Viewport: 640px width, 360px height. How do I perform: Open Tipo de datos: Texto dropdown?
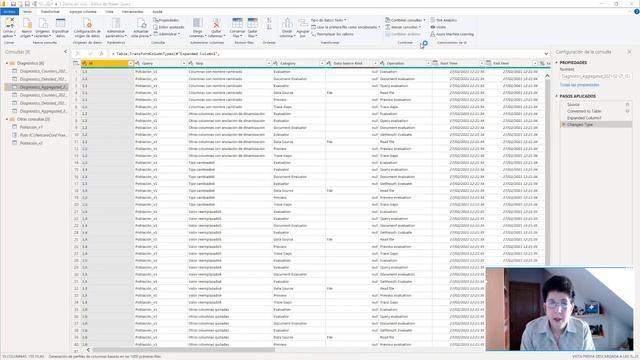pyautogui.click(x=329, y=20)
